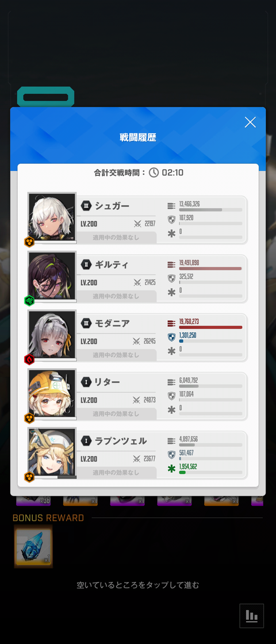
Task: Tap the blue crystal bonus reward item
Action: (x=33, y=547)
